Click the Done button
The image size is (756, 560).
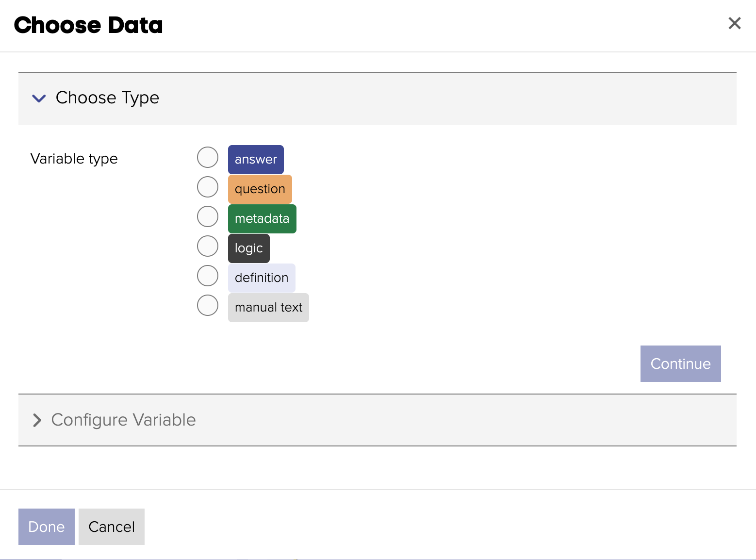tap(47, 527)
